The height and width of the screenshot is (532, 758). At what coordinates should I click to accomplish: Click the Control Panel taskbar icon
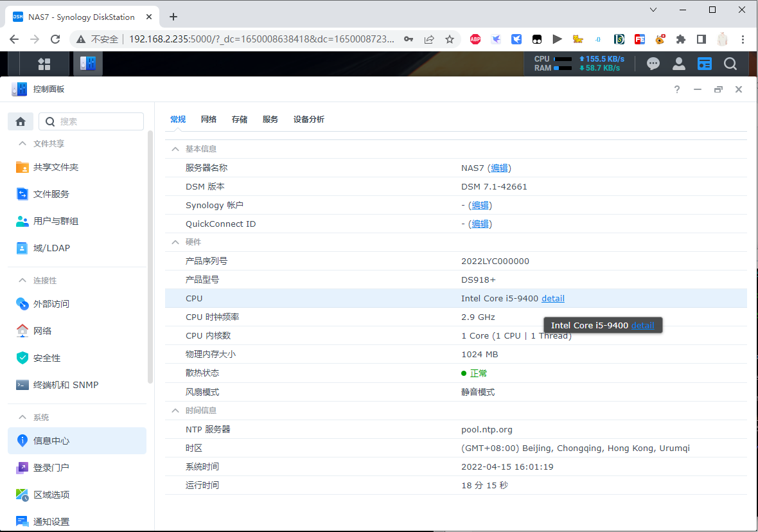[88, 64]
